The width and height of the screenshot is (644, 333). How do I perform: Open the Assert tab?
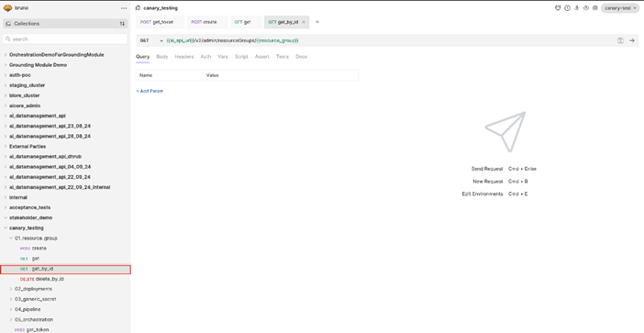[262, 57]
